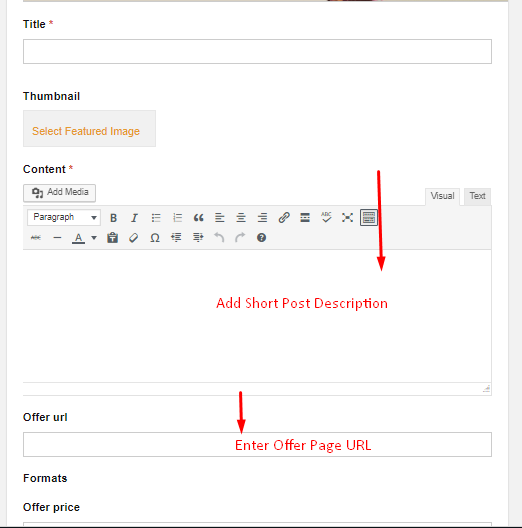Pick the text color A swatch
Viewport: 522px width, 528px height.
tap(78, 238)
